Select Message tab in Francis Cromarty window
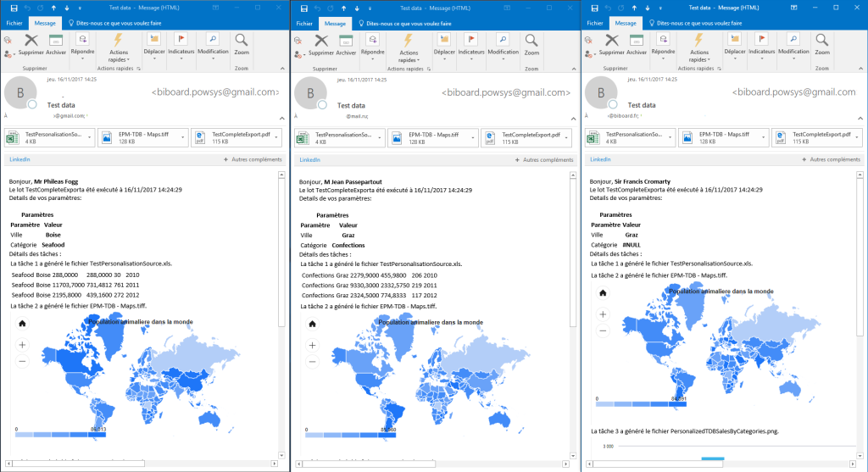This screenshot has height=472, width=868. coord(626,23)
